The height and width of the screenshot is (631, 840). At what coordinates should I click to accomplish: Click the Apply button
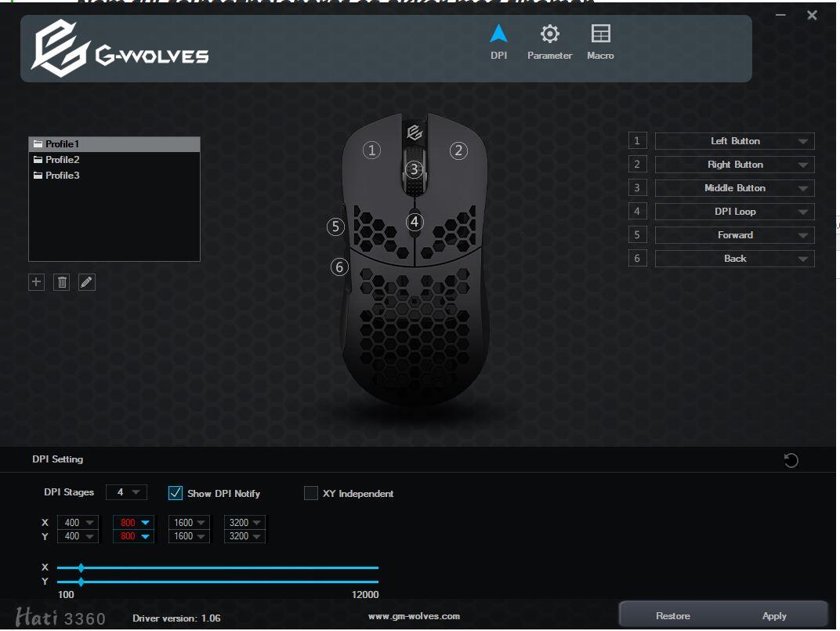(774, 615)
